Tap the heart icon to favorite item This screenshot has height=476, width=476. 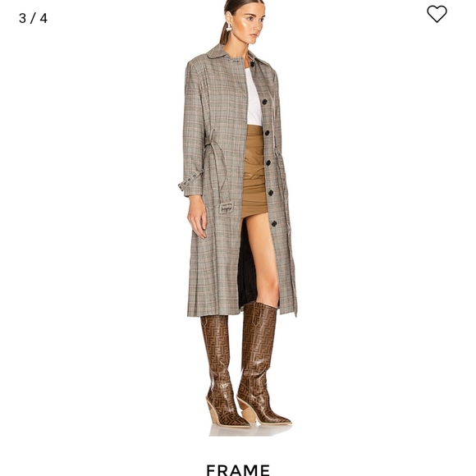(x=437, y=14)
